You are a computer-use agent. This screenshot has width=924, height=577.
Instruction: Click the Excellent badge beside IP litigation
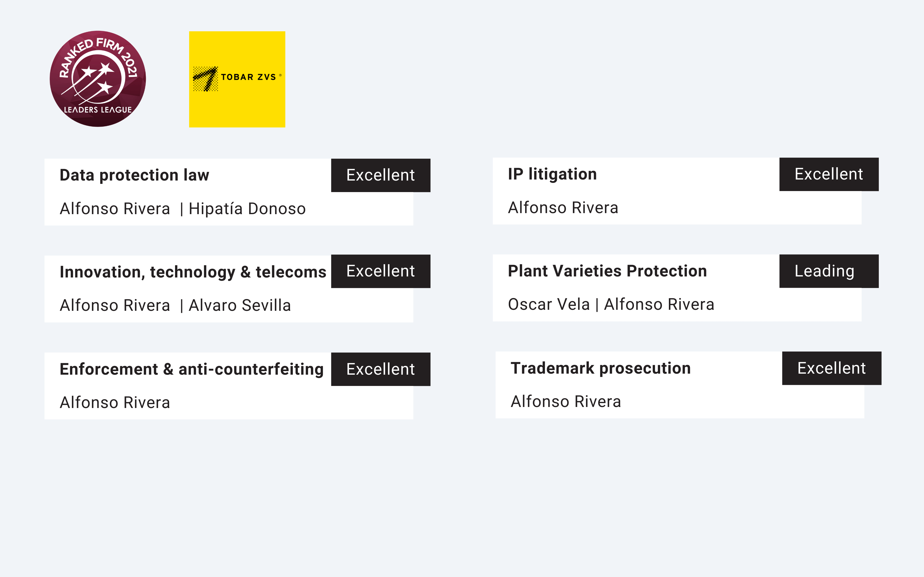click(x=829, y=174)
